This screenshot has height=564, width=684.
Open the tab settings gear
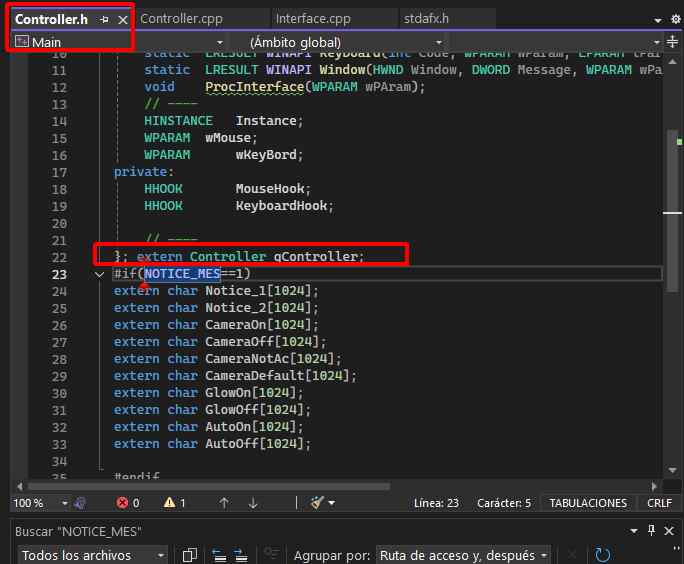point(675,19)
